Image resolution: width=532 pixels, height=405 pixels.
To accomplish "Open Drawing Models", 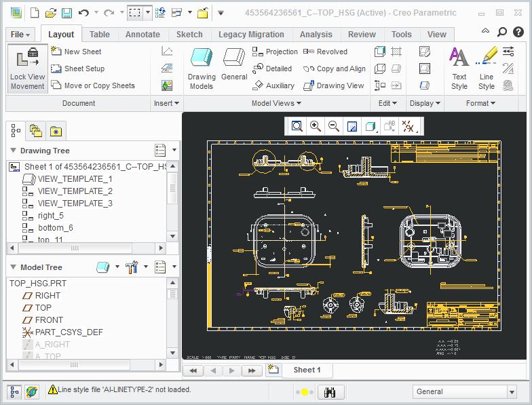I will click(202, 69).
